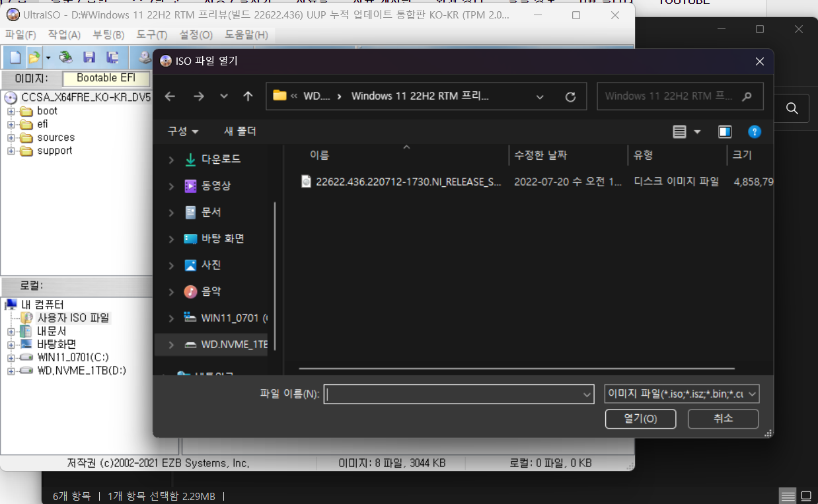Select 바탕화면 in the local tree
Image resolution: width=818 pixels, height=504 pixels.
click(56, 344)
